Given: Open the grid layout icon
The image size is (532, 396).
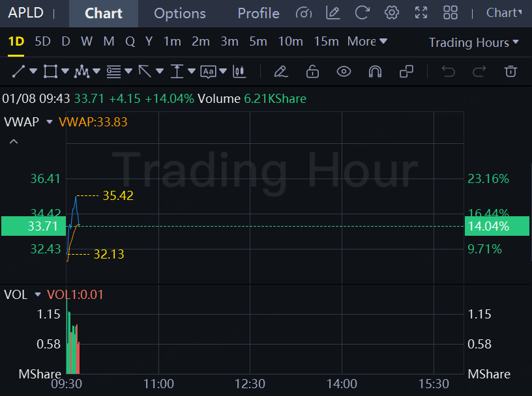Looking at the screenshot, I should [451, 13].
